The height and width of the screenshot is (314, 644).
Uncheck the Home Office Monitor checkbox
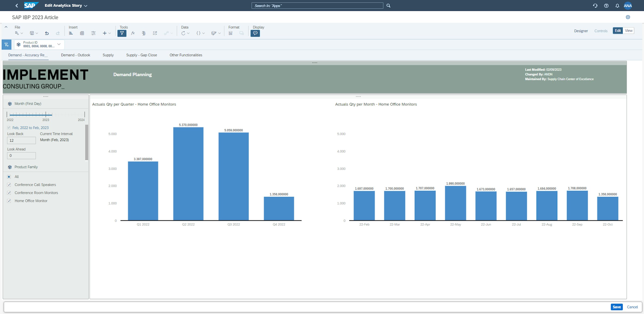[9, 201]
